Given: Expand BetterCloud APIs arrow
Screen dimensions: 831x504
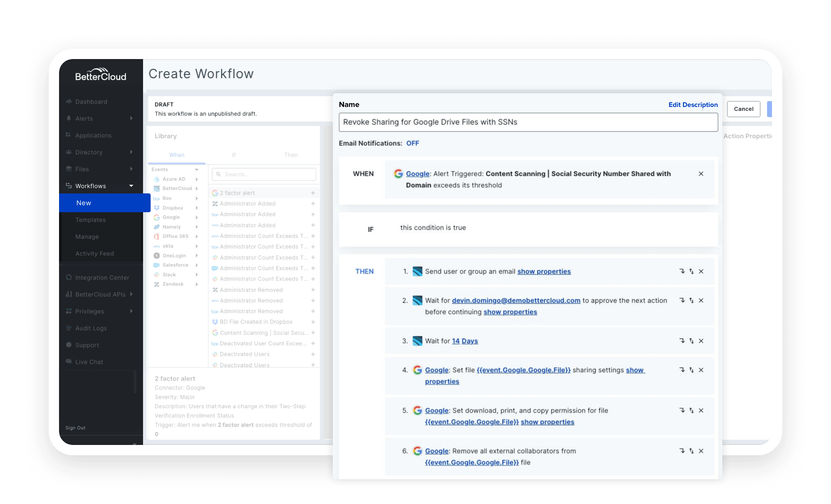Looking at the screenshot, I should click(x=131, y=294).
